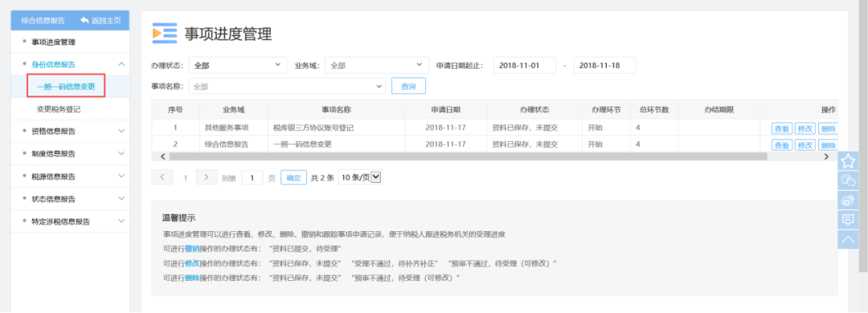
Task: Open 一照一码信息变更 in the sidebar
Action: 66,87
